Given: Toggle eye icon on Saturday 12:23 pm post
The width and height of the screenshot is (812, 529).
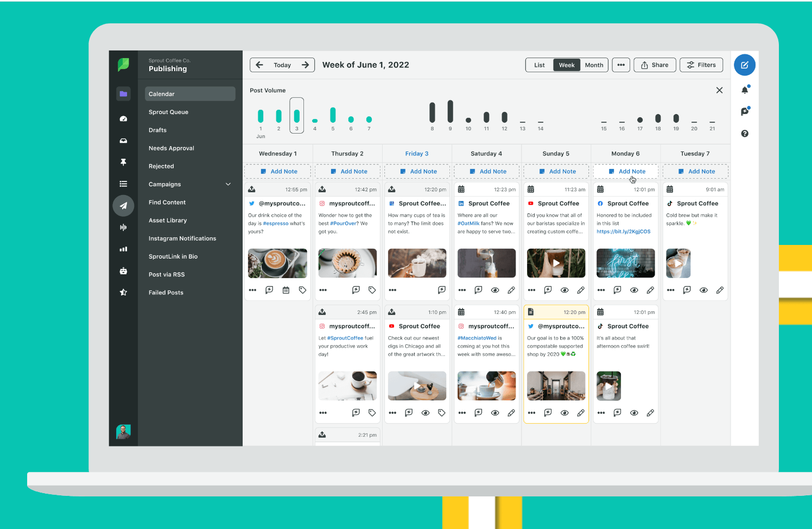Looking at the screenshot, I should point(495,290).
